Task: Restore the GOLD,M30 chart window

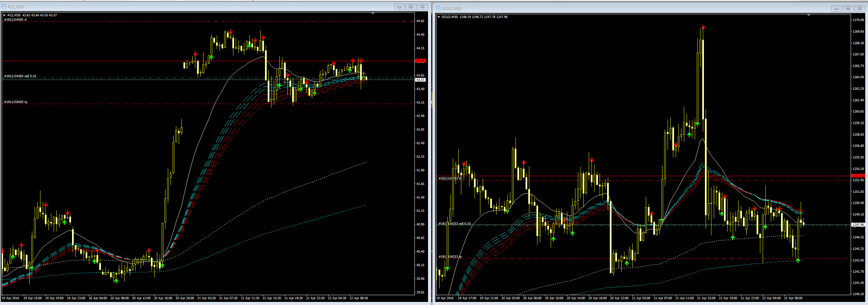Action: coord(848,9)
